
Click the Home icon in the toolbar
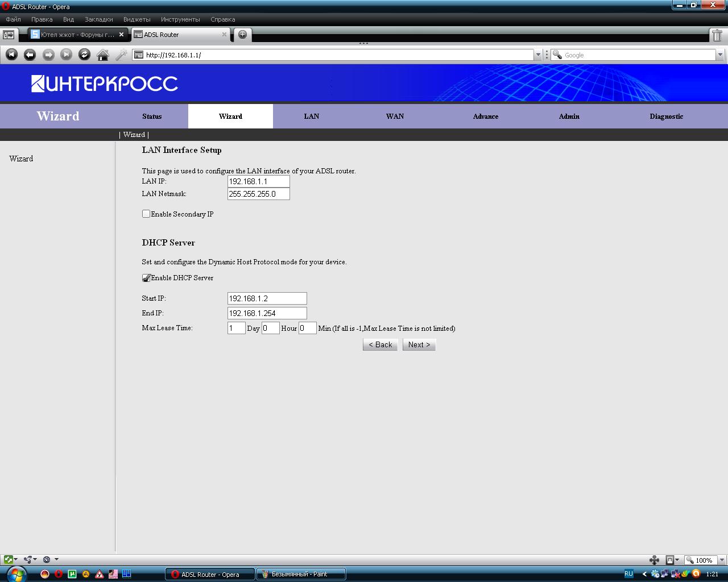pyautogui.click(x=103, y=55)
